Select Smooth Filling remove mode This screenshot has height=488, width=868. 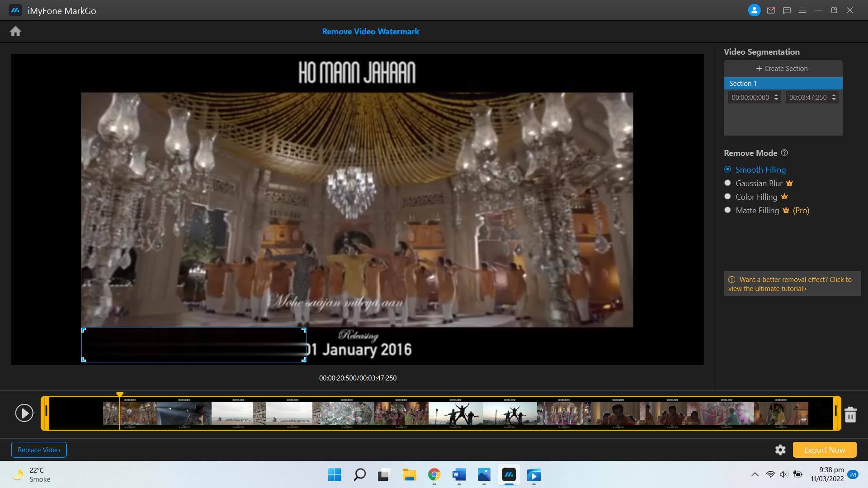tap(727, 169)
